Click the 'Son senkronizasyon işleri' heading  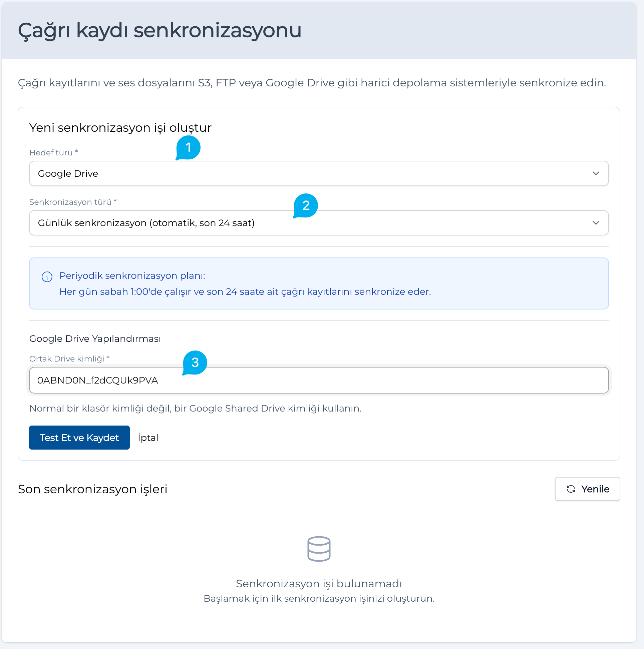92,489
